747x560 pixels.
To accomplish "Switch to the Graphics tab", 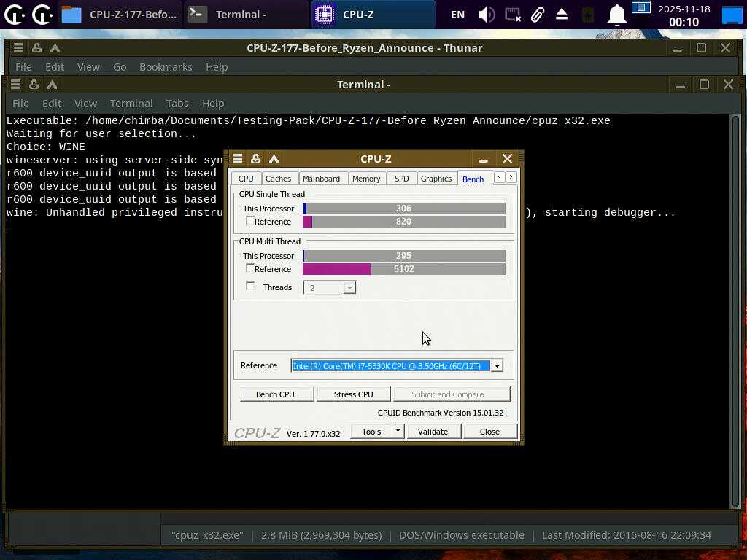I will [436, 179].
